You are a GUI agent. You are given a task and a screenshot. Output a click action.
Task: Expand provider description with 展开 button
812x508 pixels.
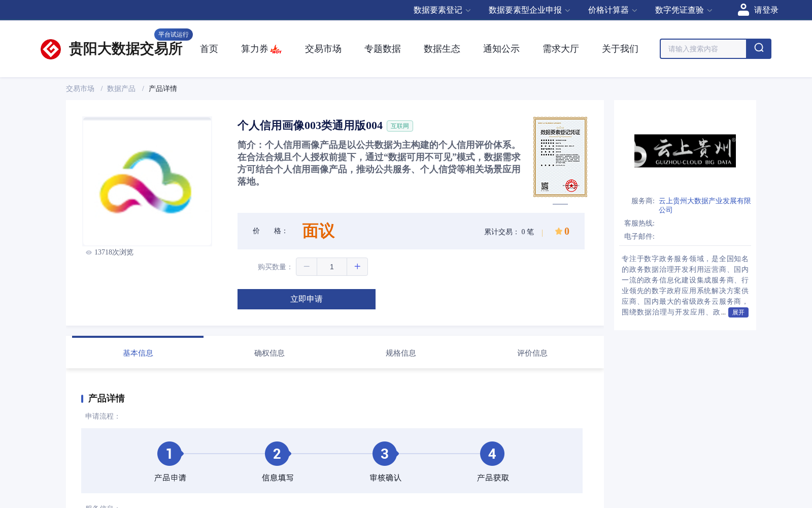tap(738, 312)
